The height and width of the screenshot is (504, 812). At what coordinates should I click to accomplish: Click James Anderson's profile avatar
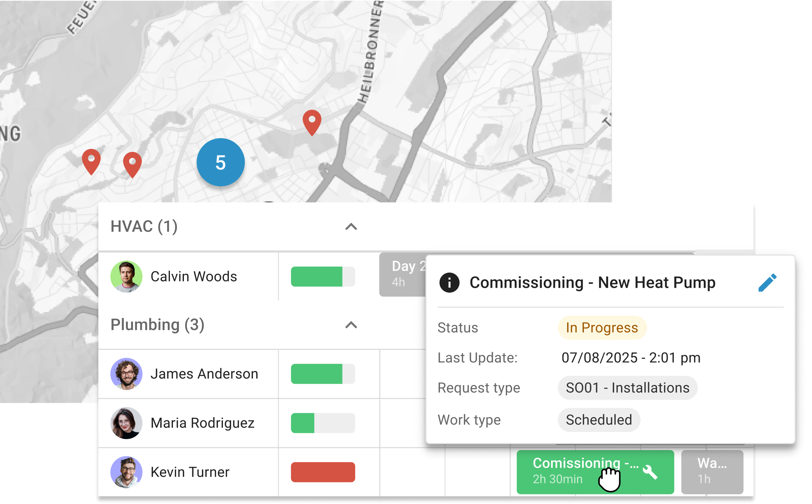click(x=126, y=374)
